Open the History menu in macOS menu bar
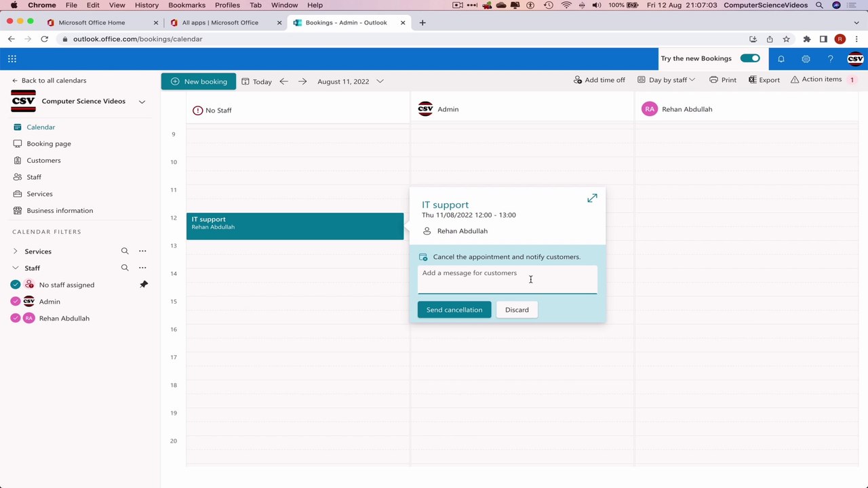 point(146,5)
